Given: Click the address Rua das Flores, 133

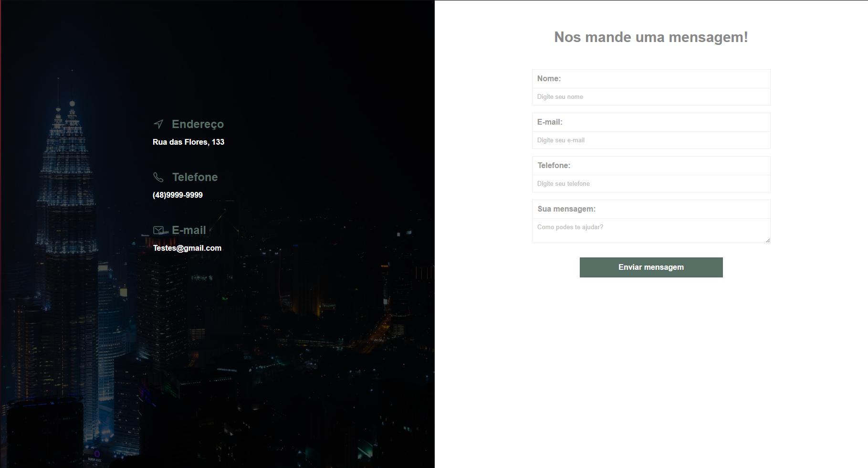Looking at the screenshot, I should 188,142.
